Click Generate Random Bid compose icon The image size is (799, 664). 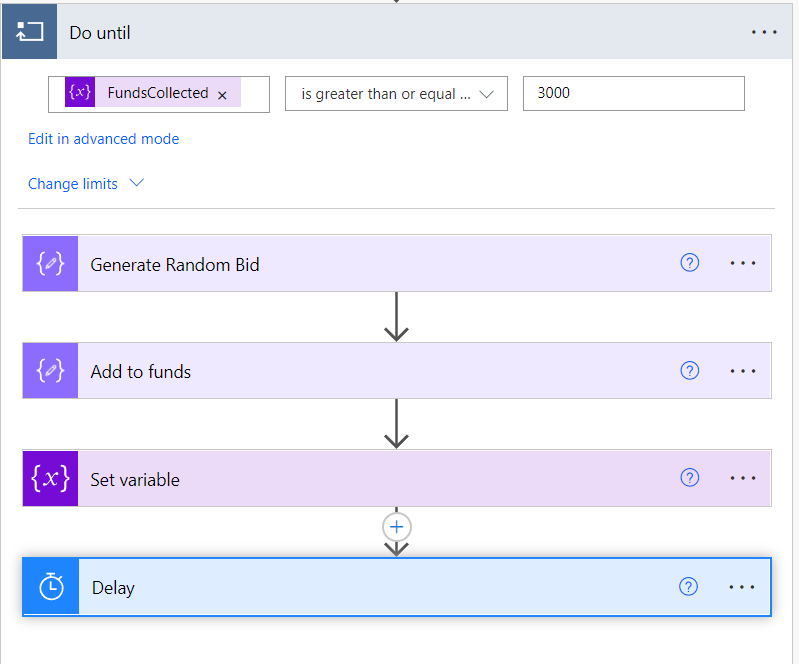(51, 264)
